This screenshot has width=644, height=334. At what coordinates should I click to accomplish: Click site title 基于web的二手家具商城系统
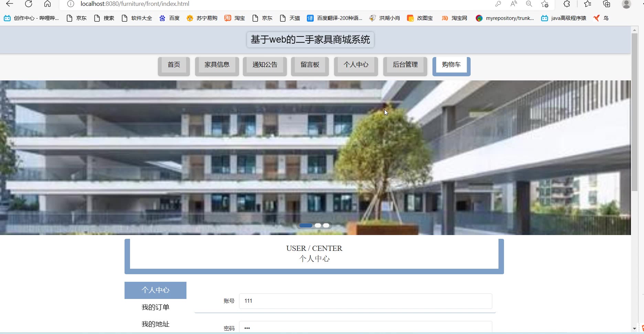pyautogui.click(x=310, y=40)
